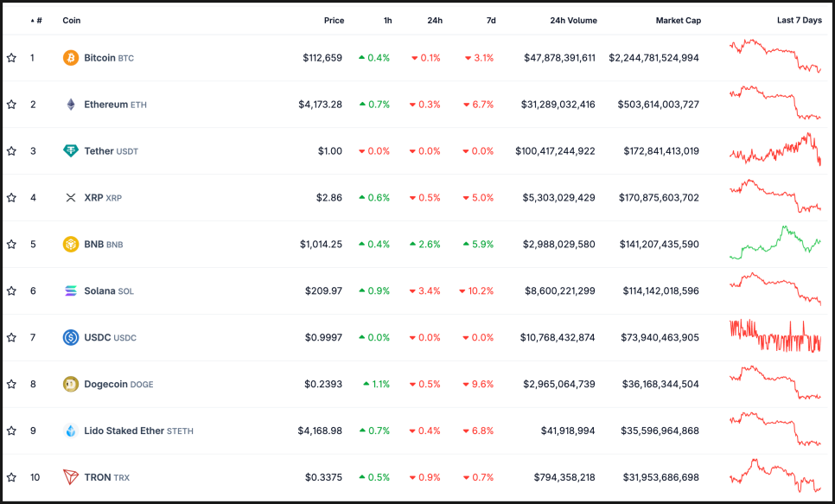Click Bitcoin market cap $2,244,781,524,994
Screen dimensions: 835x504
(x=654, y=58)
